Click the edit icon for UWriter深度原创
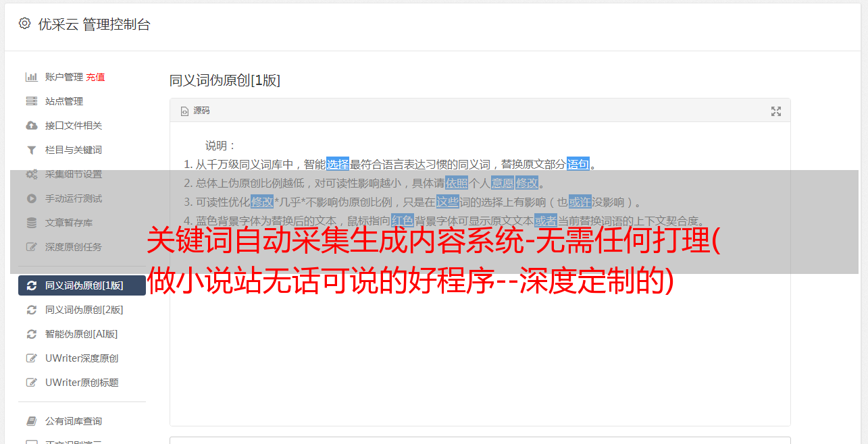Viewport: 868px width, 444px height. point(31,358)
